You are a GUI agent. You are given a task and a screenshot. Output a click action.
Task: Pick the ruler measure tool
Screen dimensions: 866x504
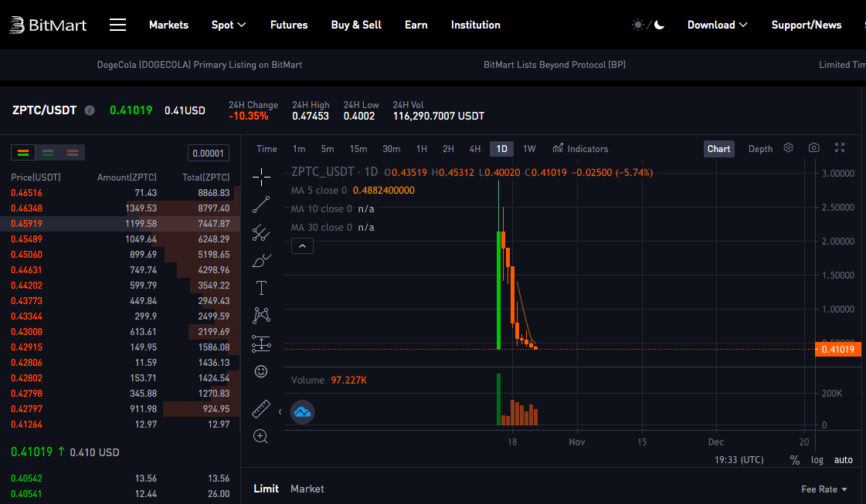[x=261, y=408]
